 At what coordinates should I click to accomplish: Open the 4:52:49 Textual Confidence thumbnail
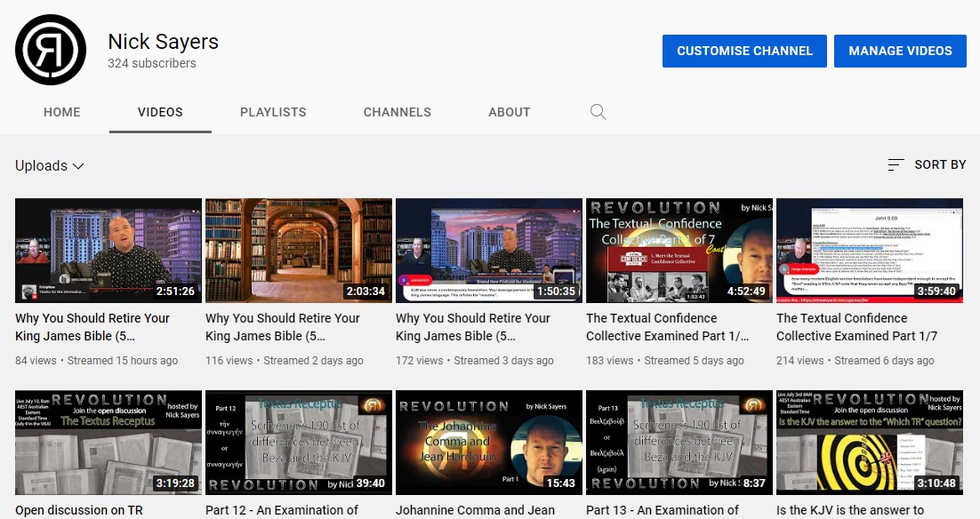point(679,251)
